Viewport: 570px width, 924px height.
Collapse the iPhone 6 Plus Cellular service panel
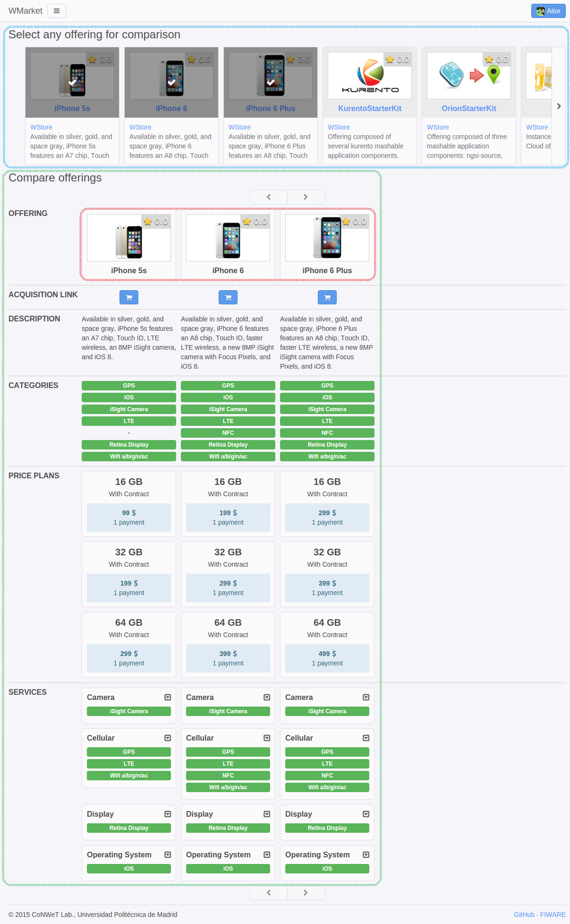coord(366,738)
